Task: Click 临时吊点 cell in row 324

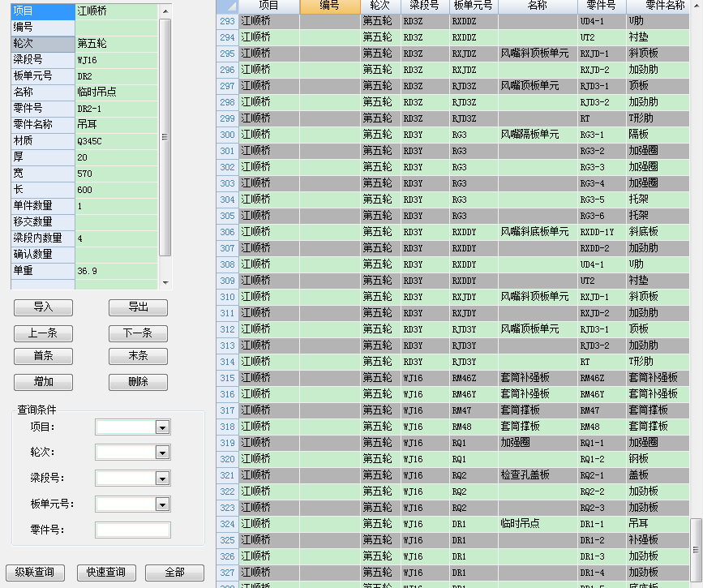Action: point(538,524)
